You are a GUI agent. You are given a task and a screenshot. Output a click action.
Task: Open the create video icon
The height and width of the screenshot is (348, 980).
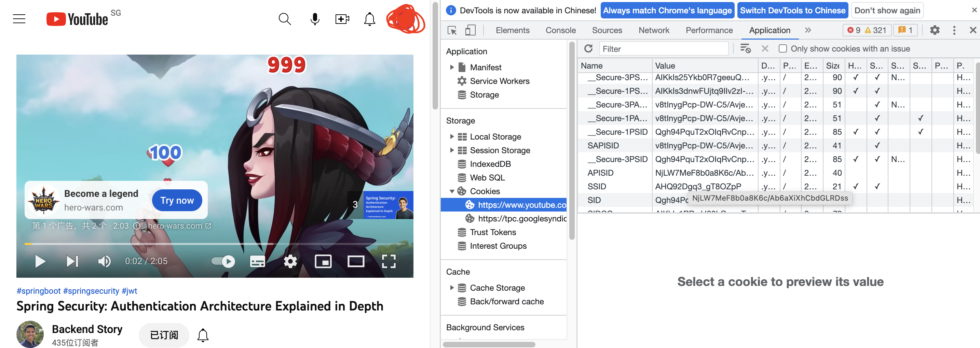pyautogui.click(x=342, y=19)
